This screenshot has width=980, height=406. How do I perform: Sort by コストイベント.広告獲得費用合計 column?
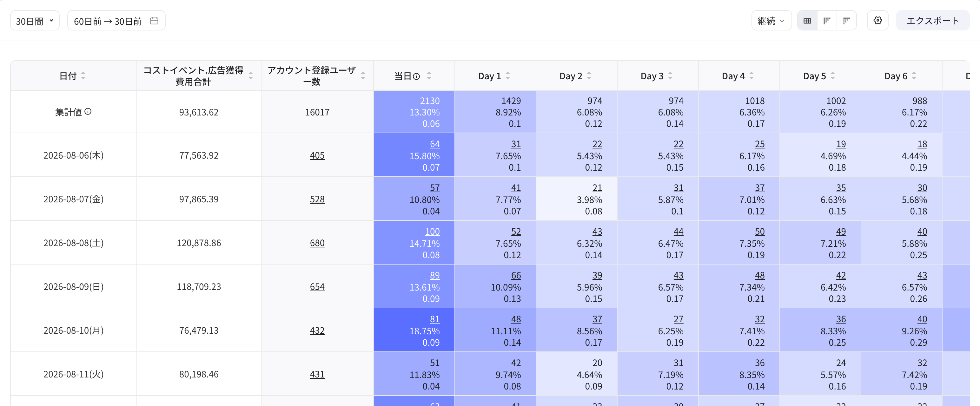[x=251, y=76]
